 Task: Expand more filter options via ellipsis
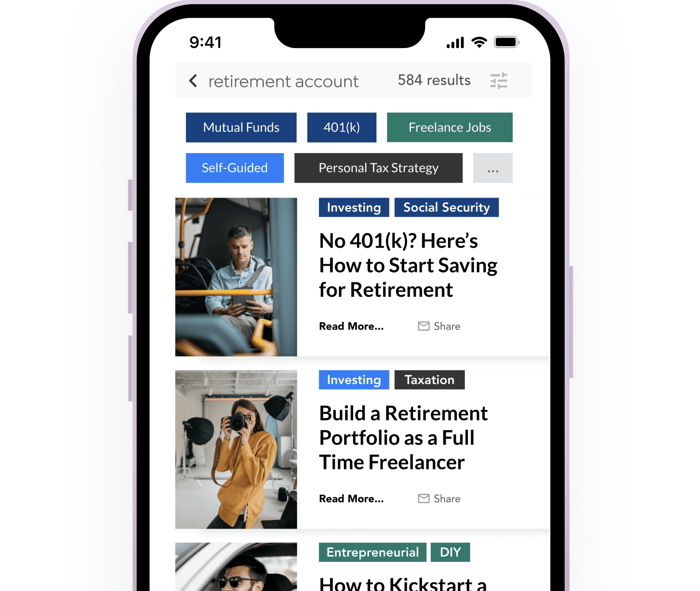tap(492, 167)
